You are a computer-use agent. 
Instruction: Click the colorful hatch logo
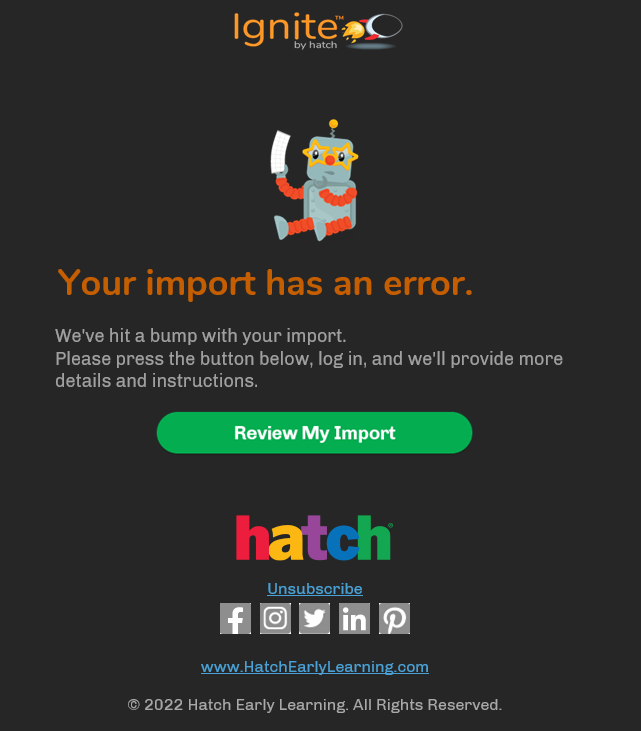(x=314, y=538)
